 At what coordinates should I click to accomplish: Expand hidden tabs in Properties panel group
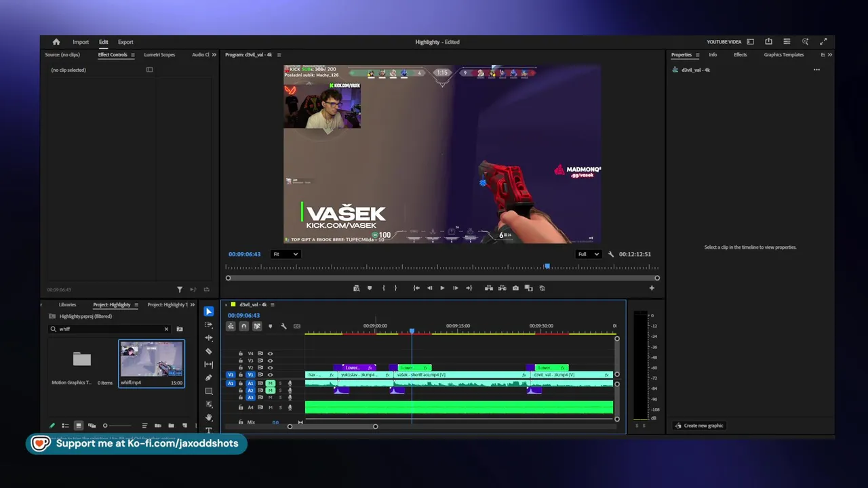(829, 55)
